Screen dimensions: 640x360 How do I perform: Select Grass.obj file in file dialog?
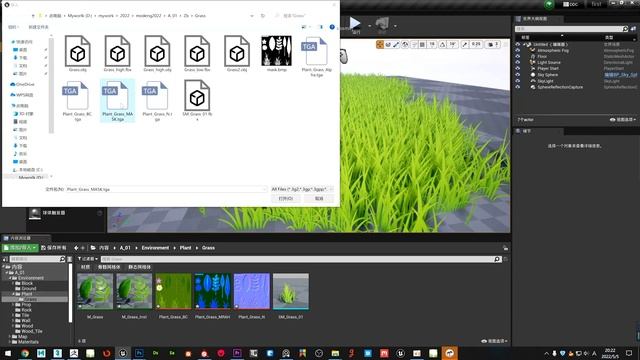[x=78, y=54]
